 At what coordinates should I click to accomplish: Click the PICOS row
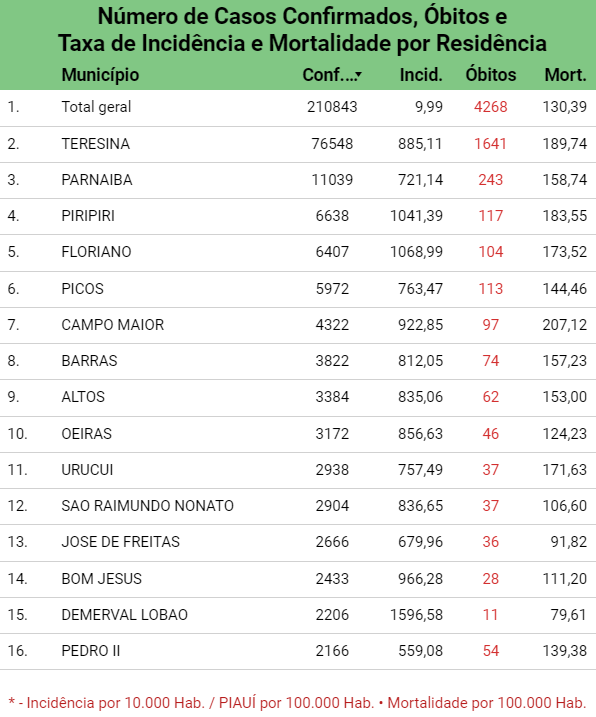coord(298,289)
